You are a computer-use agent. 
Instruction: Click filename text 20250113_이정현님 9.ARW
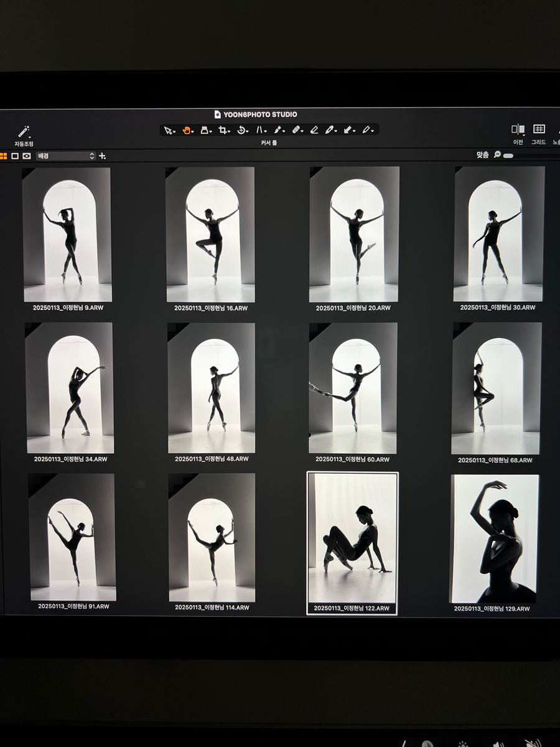[67, 308]
